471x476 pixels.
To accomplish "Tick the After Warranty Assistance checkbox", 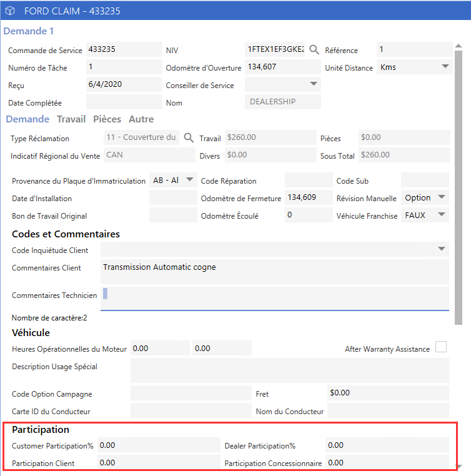I will [x=440, y=347].
